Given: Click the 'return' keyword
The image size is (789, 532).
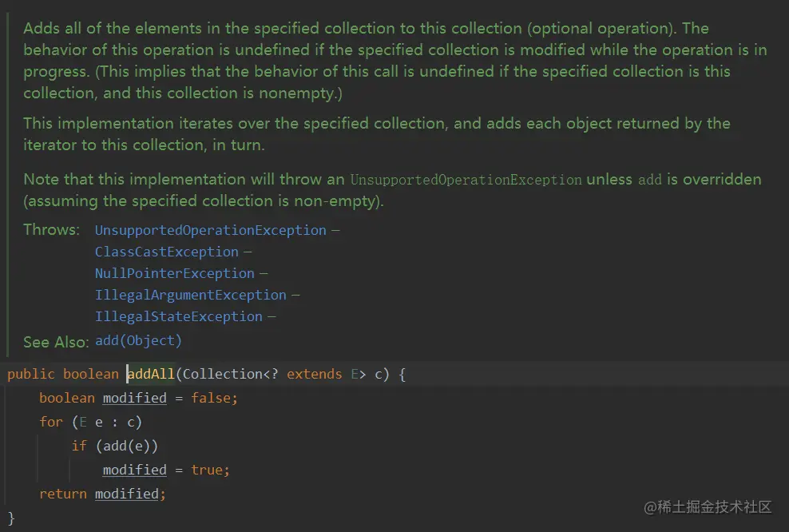Looking at the screenshot, I should 63,494.
